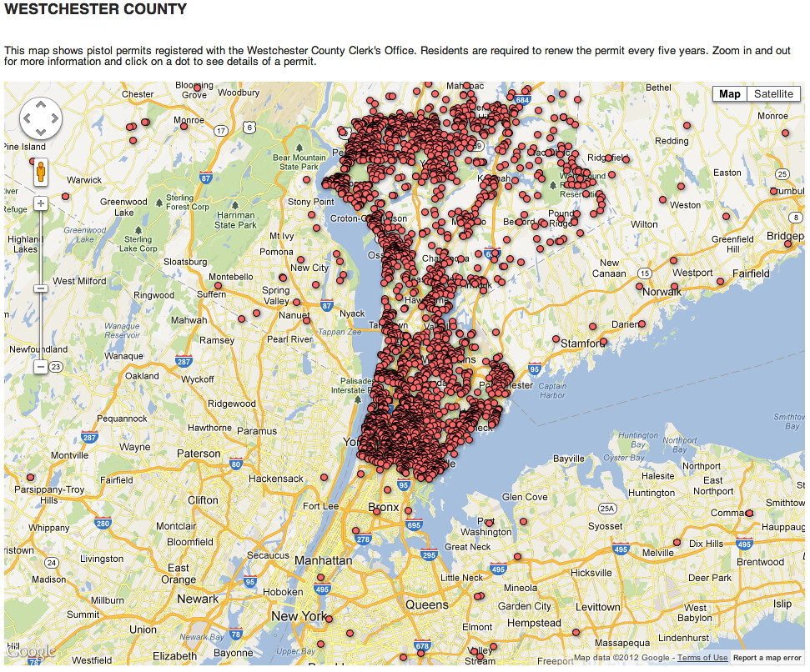Click the Interstate 684 highway shield
Viewport: 810px width, 672px height.
522,100
